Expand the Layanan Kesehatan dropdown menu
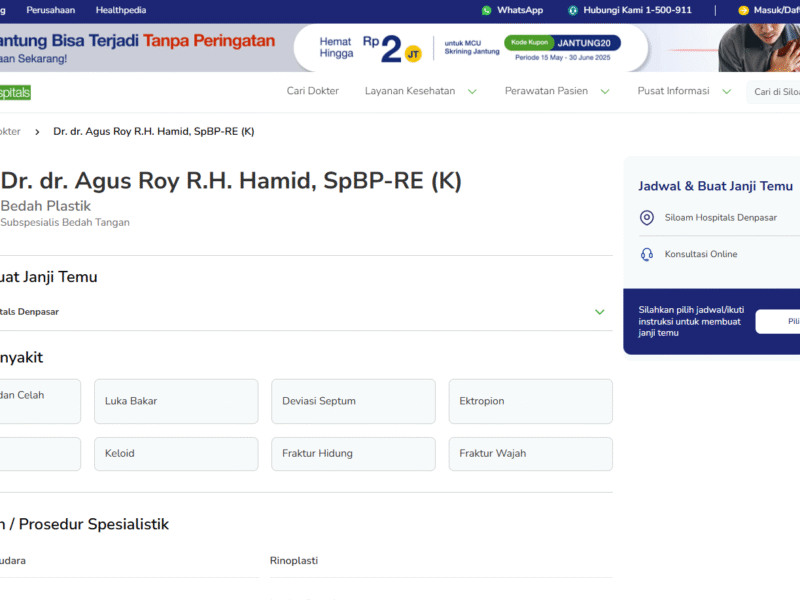 click(472, 92)
